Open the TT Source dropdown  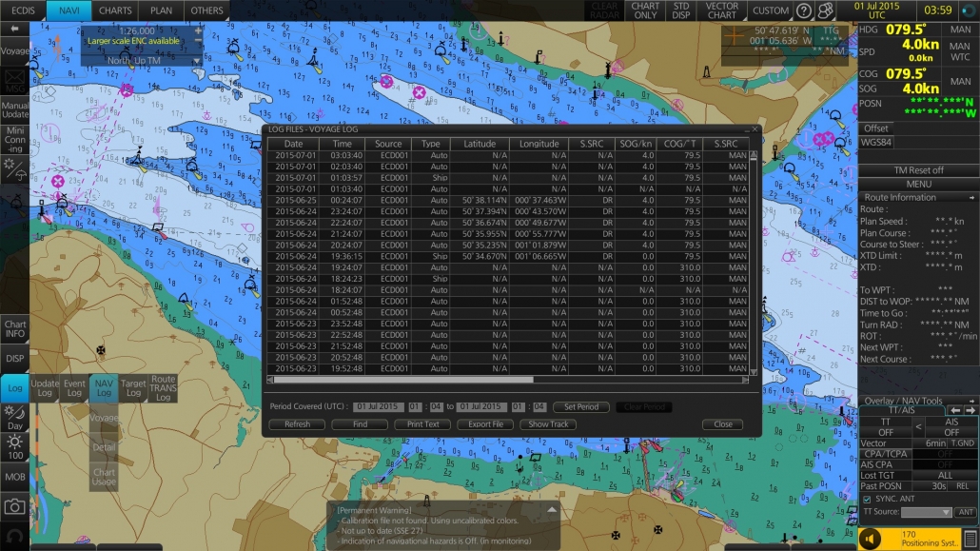(927, 512)
